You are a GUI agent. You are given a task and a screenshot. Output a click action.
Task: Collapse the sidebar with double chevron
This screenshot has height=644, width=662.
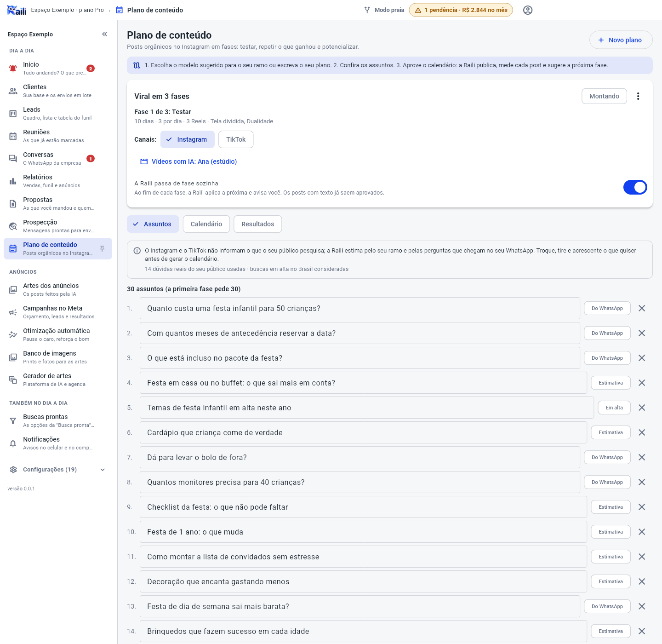105,34
